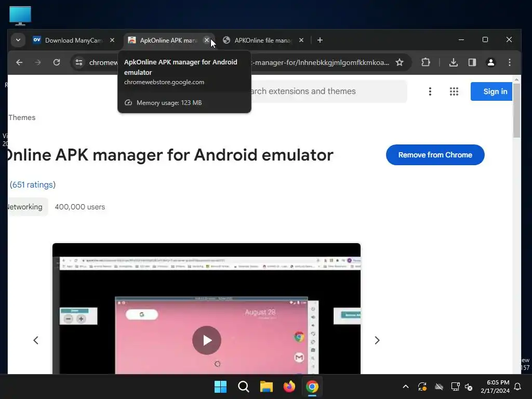Open OneDrive cloud tray icon
Screen dimensions: 532x399
coord(439,387)
